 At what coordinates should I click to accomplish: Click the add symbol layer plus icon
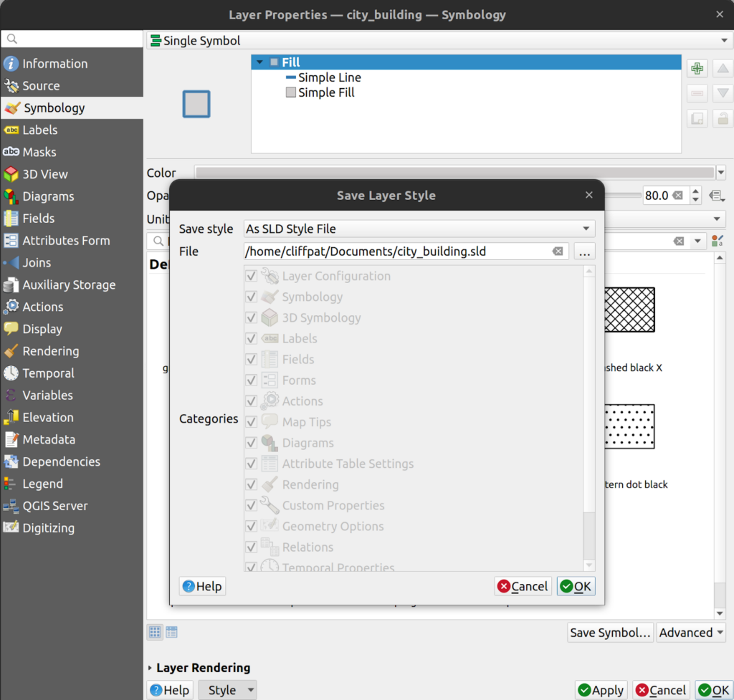tap(697, 69)
